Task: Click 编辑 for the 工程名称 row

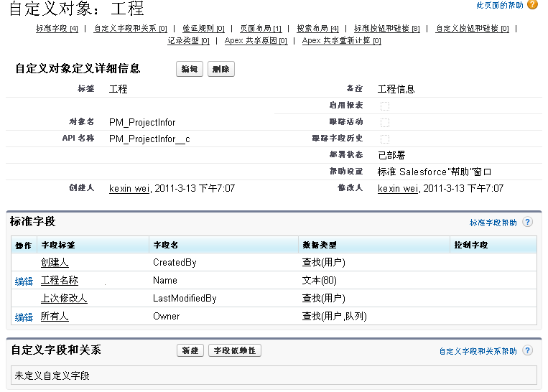Action: coord(24,281)
